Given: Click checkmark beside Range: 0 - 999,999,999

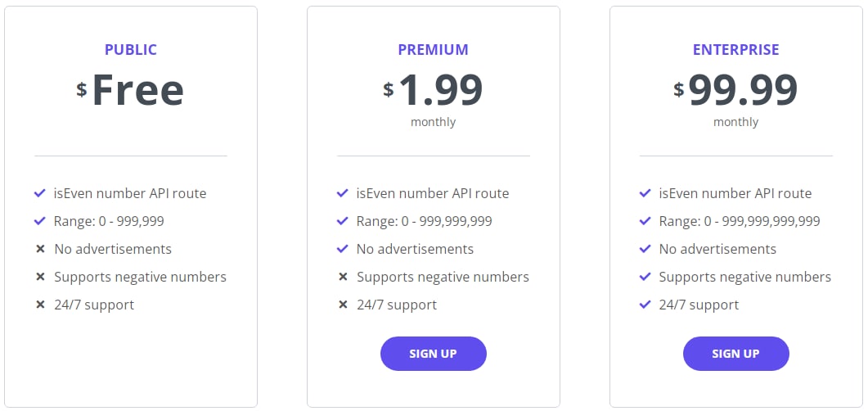Looking at the screenshot, I should tap(342, 221).
